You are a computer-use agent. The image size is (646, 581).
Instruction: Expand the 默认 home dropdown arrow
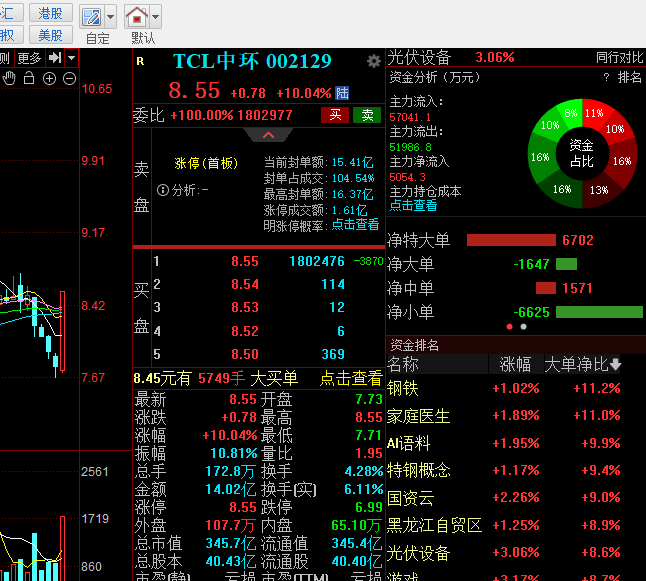tap(156, 17)
